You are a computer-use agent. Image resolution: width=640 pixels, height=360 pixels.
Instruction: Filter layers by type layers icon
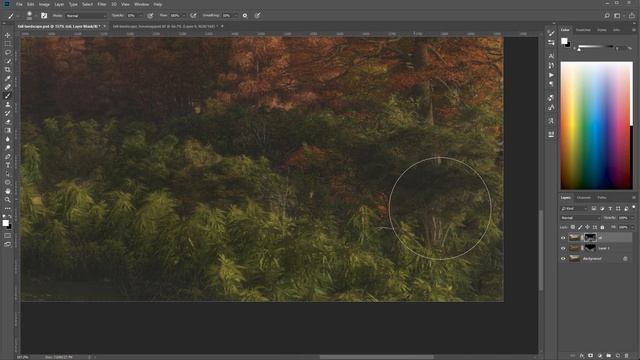[x=610, y=209]
